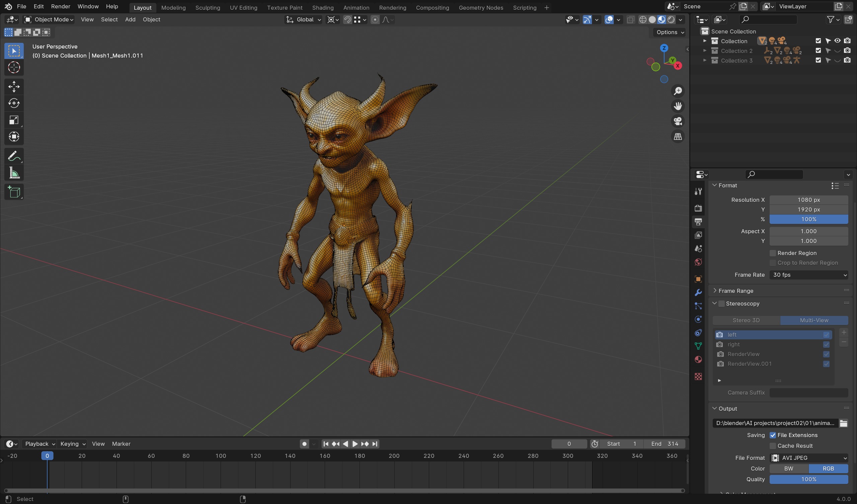Select the Cursor tool in the toolbar
This screenshot has width=857, height=504.
point(14,67)
